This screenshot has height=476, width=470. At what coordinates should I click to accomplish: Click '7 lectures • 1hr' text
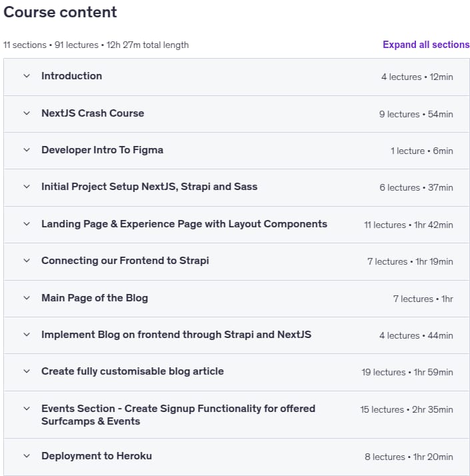pyautogui.click(x=423, y=299)
